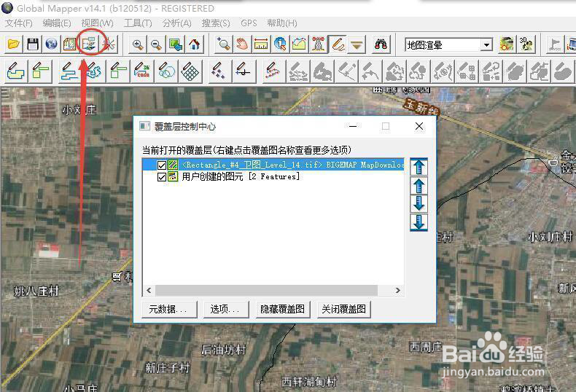576x392 pixels.
Task: Uncheck the 用户创建的图元 layer checkbox
Action: 161,177
